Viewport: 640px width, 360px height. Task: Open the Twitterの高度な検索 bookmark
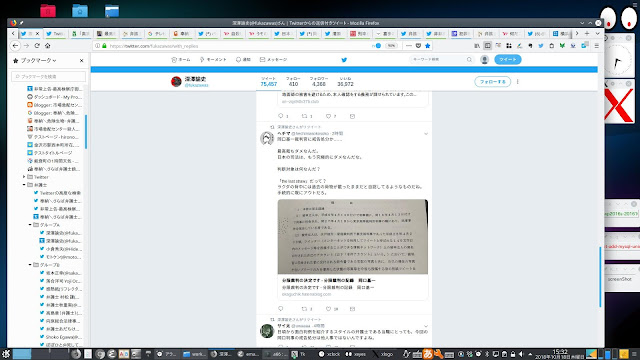(x=57, y=193)
